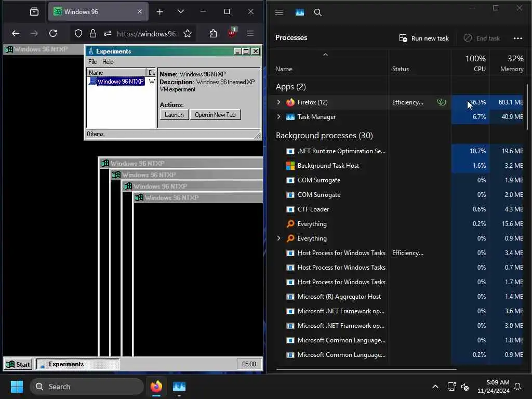This screenshot has height=399, width=532.
Task: Click the Launch button
Action: click(174, 115)
